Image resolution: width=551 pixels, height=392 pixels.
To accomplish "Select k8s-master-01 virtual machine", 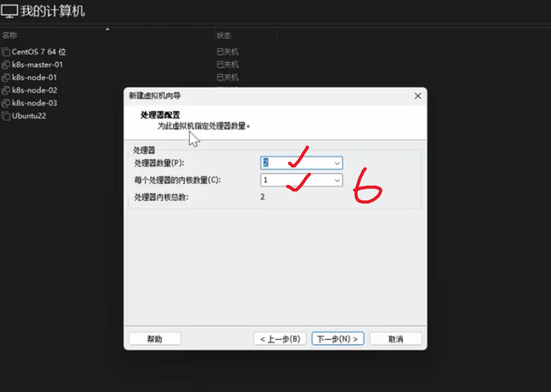I will [37, 65].
